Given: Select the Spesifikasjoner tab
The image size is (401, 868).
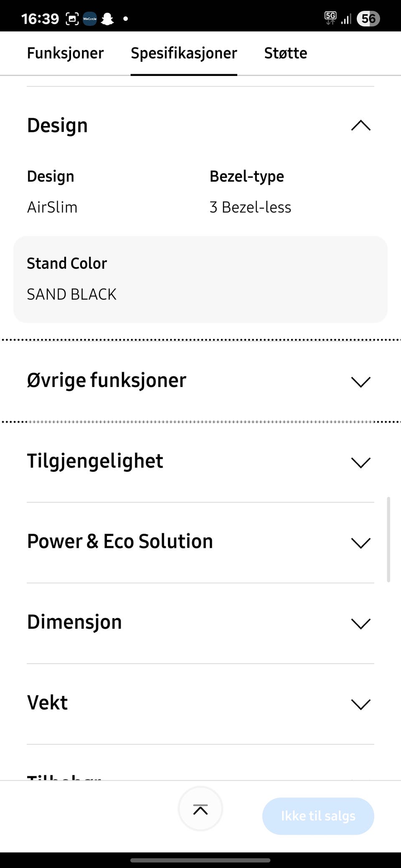Looking at the screenshot, I should (184, 53).
